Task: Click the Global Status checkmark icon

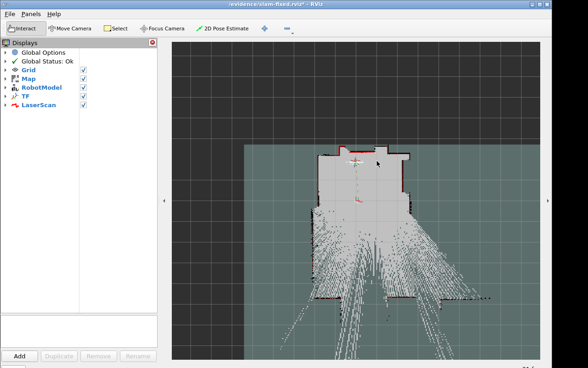Action: pos(15,61)
